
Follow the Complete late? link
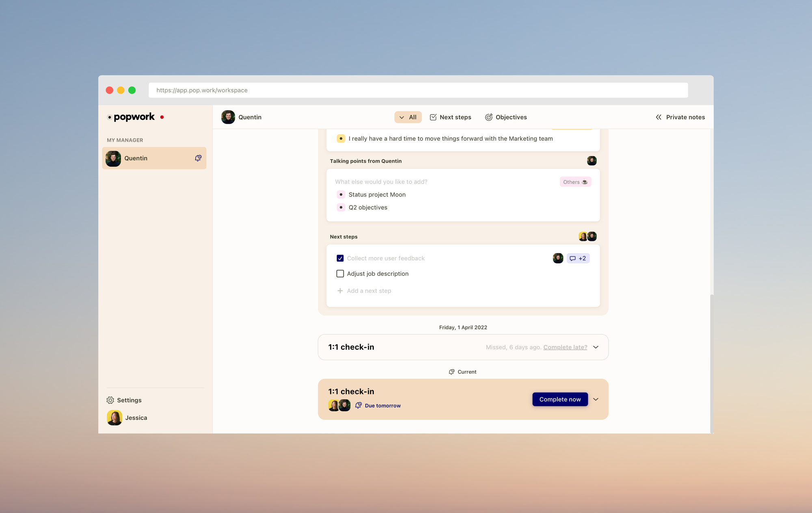[565, 347]
